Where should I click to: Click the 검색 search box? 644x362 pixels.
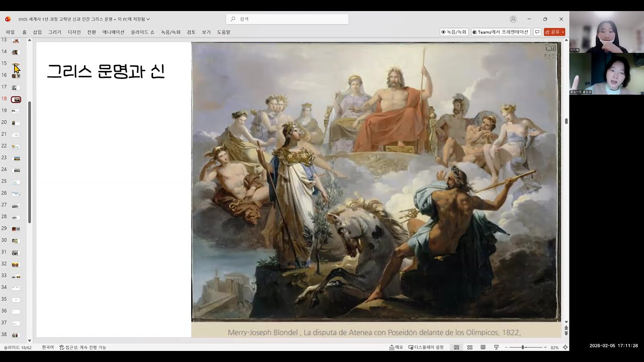coord(287,19)
